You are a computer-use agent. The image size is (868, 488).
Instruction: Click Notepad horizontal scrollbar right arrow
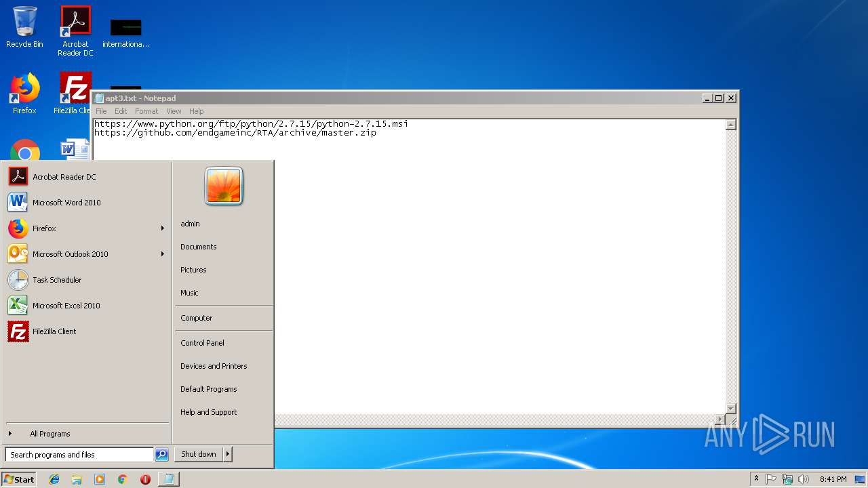[x=720, y=420]
